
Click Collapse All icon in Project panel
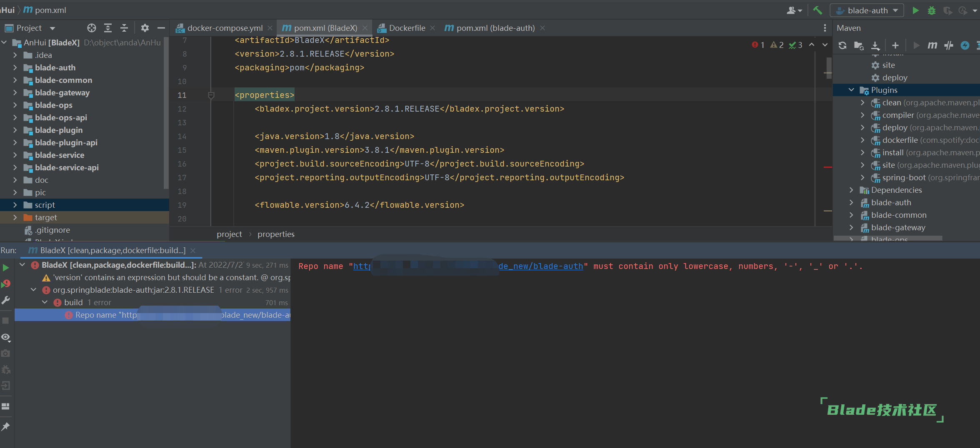coord(124,28)
